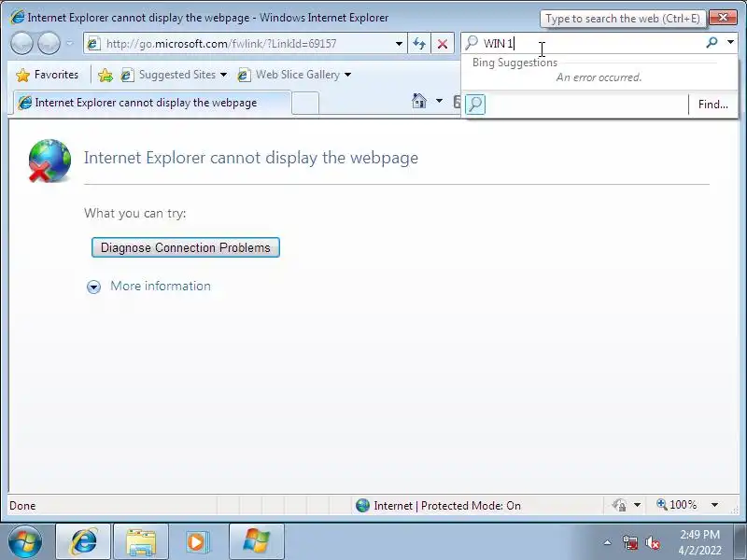Open zoom level dropdown arrow
The width and height of the screenshot is (747, 560).
click(x=714, y=505)
